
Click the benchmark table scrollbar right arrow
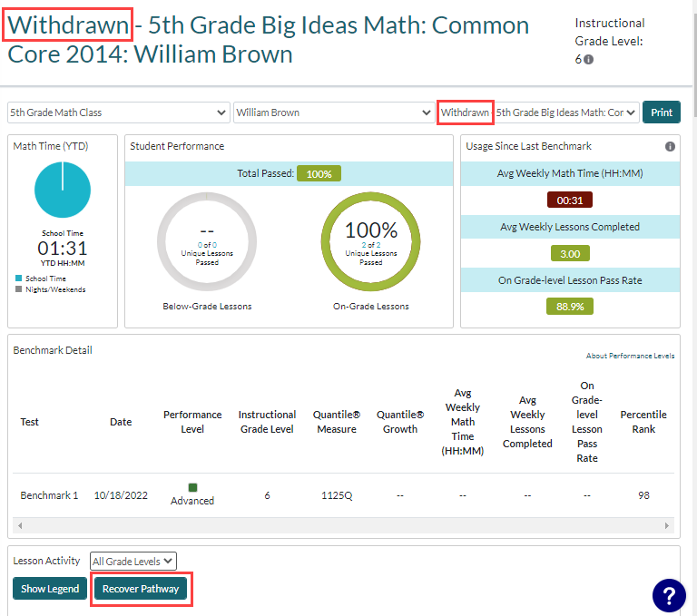coord(667,526)
